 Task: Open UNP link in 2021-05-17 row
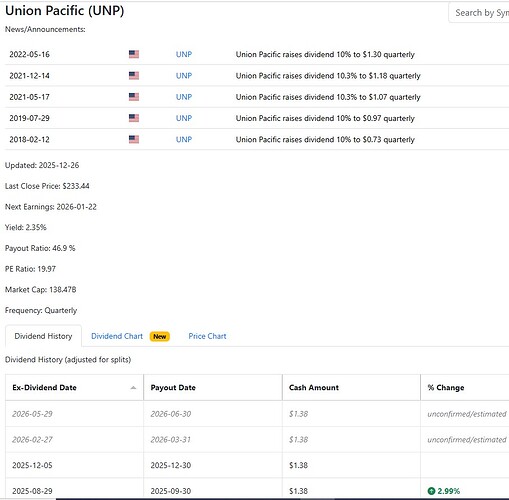pyautogui.click(x=184, y=97)
